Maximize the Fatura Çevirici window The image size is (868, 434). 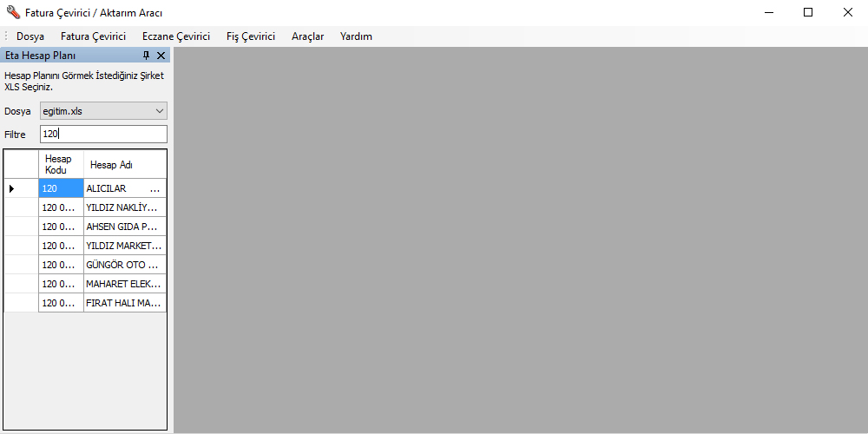[808, 12]
